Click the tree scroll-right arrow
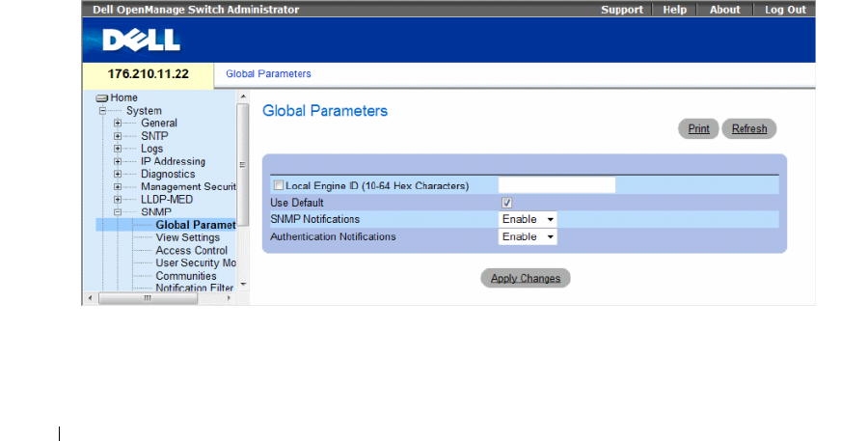868x441 pixels. point(230,298)
